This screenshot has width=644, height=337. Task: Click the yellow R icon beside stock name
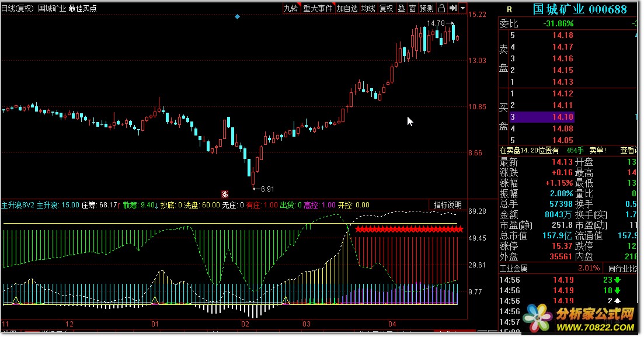[509, 9]
